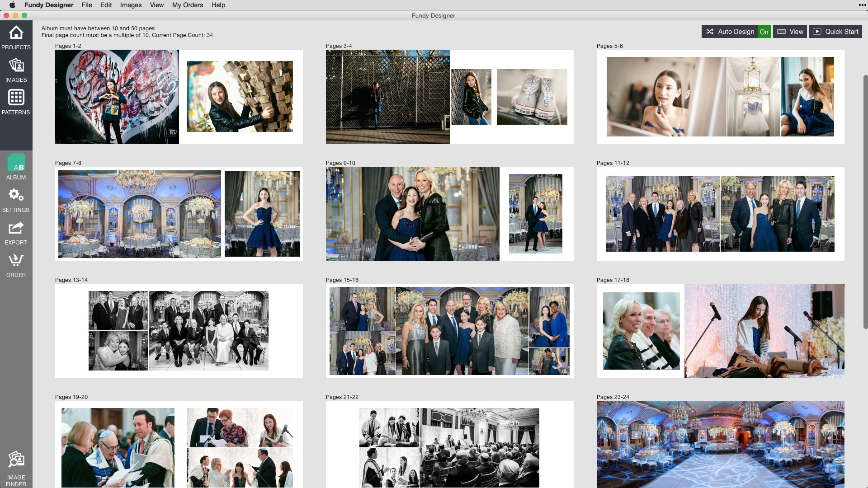
Task: Select the Pages 1-2 spread
Action: 179,97
